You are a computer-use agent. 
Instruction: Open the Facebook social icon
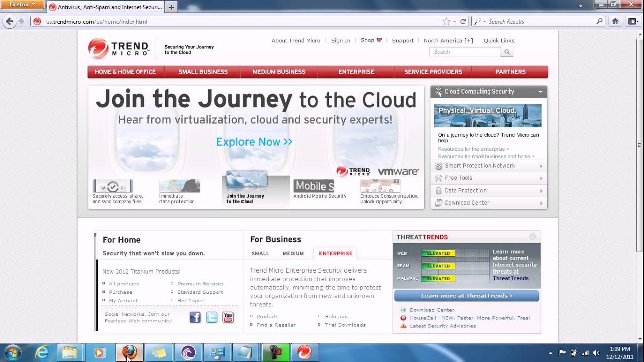click(195, 317)
